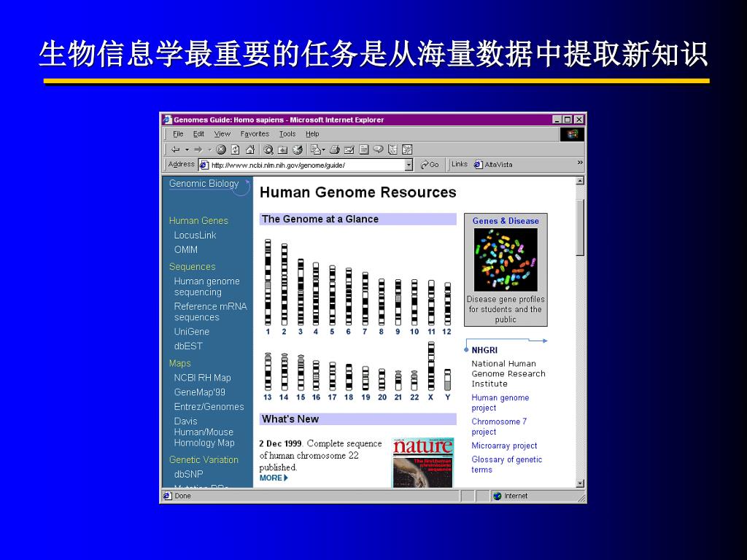This screenshot has width=747, height=560.
Task: Expand the Address bar dropdown arrow
Action: [409, 166]
